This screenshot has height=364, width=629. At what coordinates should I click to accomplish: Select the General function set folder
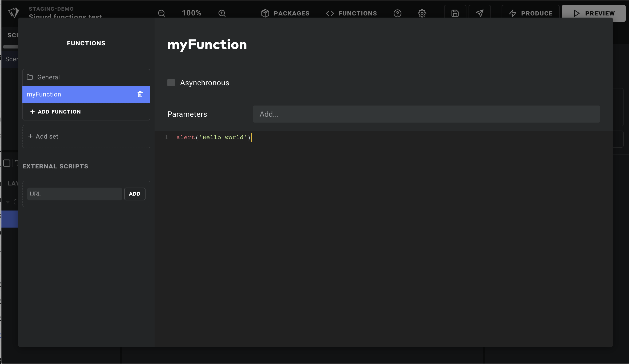[86, 77]
